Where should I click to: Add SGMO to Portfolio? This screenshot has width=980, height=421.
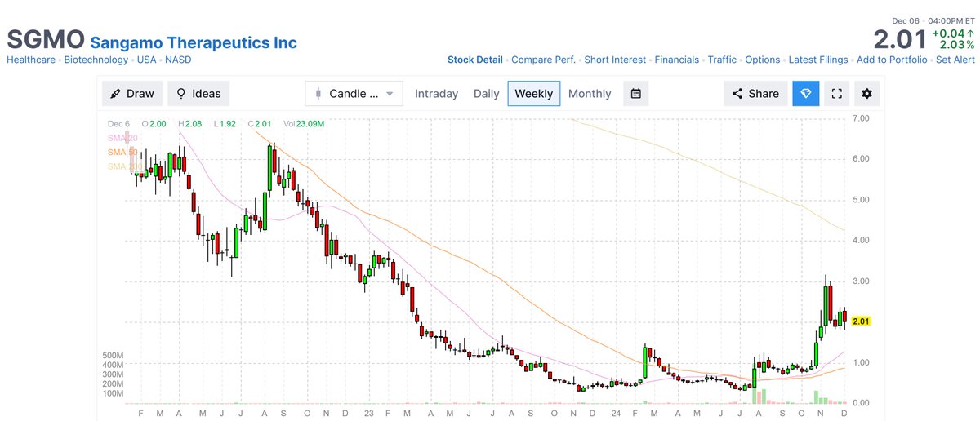892,60
